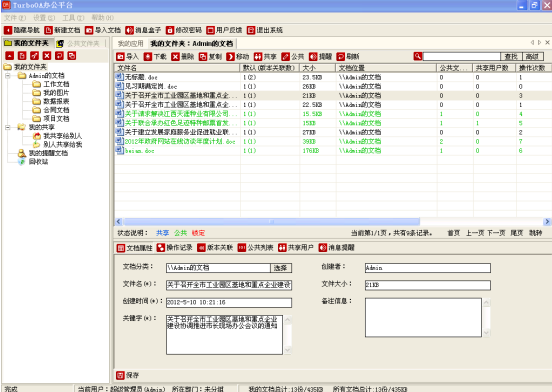The height and width of the screenshot is (392, 552).
Task: Click the 选择 button beside 文档分类
Action: [281, 268]
